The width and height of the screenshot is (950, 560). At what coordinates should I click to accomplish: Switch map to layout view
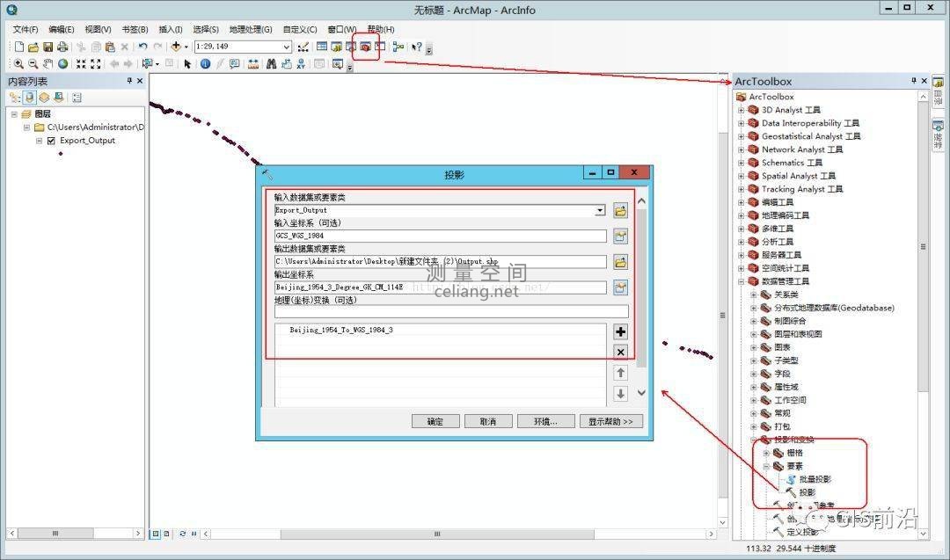(166, 534)
